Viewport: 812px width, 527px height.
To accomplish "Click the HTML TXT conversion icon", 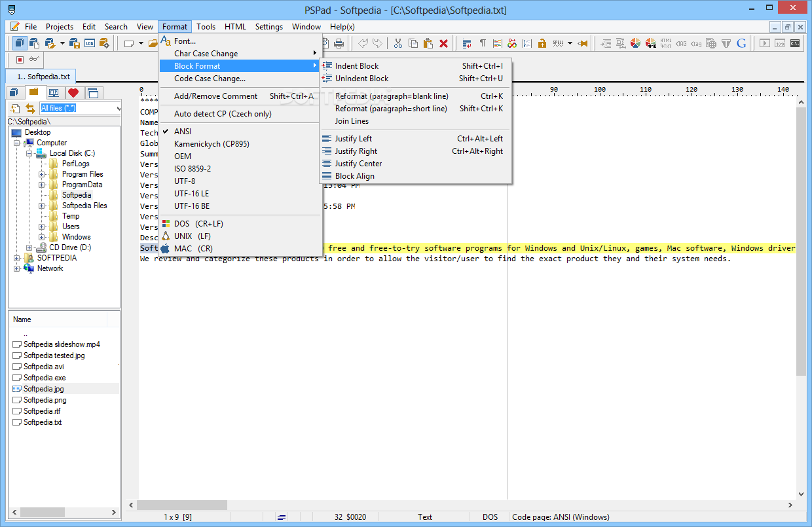I will pyautogui.click(x=666, y=43).
